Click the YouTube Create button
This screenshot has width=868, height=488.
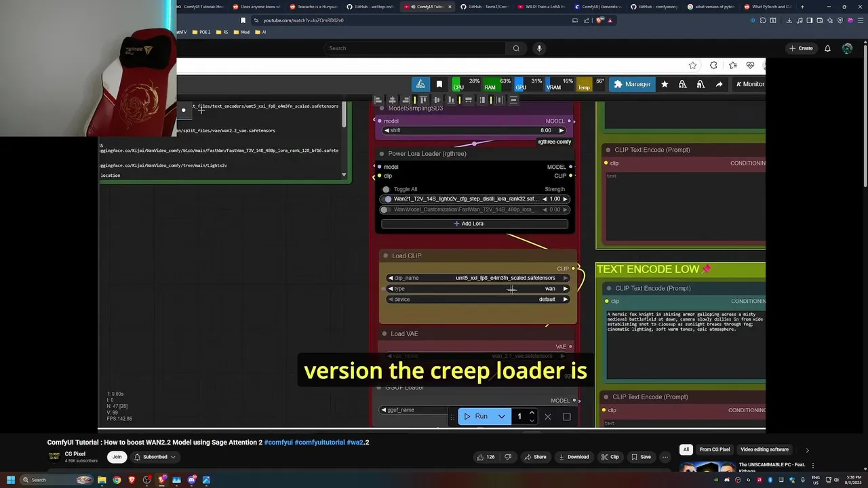click(x=801, y=48)
